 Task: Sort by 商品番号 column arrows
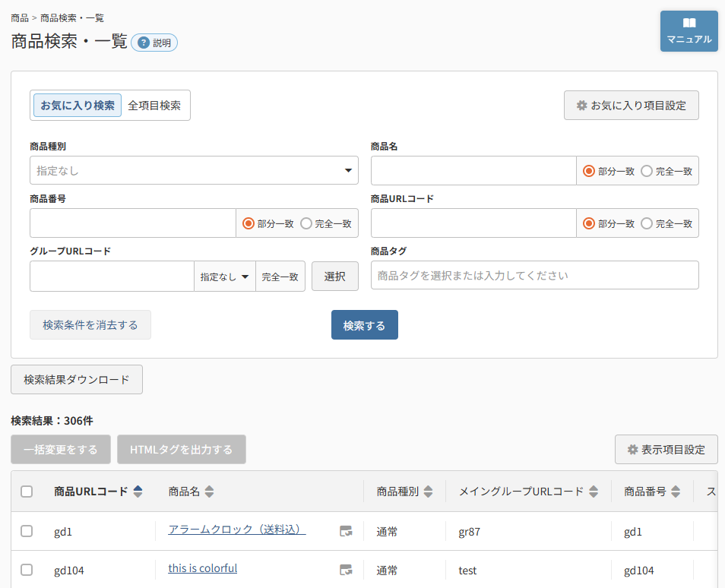[x=676, y=492]
